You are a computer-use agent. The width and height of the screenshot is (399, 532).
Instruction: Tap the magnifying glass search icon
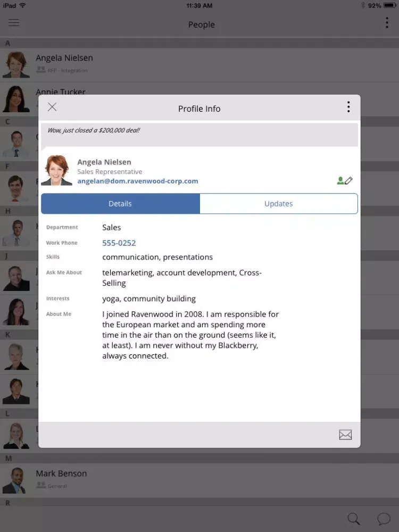tap(353, 519)
